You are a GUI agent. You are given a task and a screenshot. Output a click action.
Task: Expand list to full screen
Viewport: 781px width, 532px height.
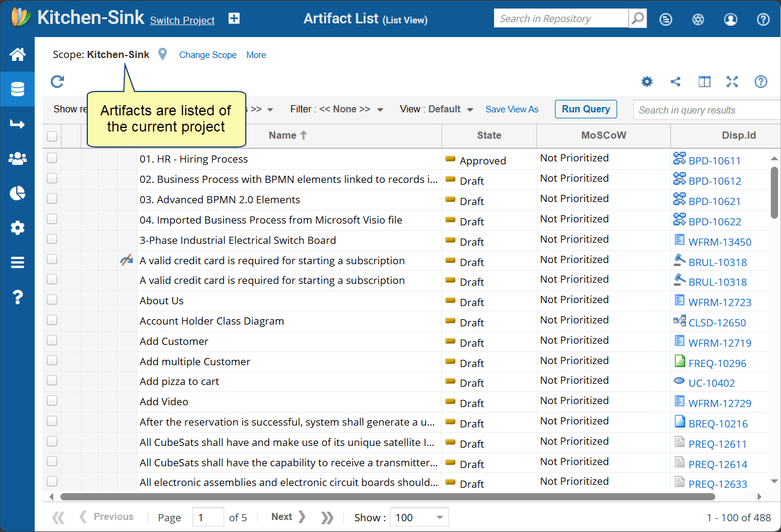click(732, 82)
